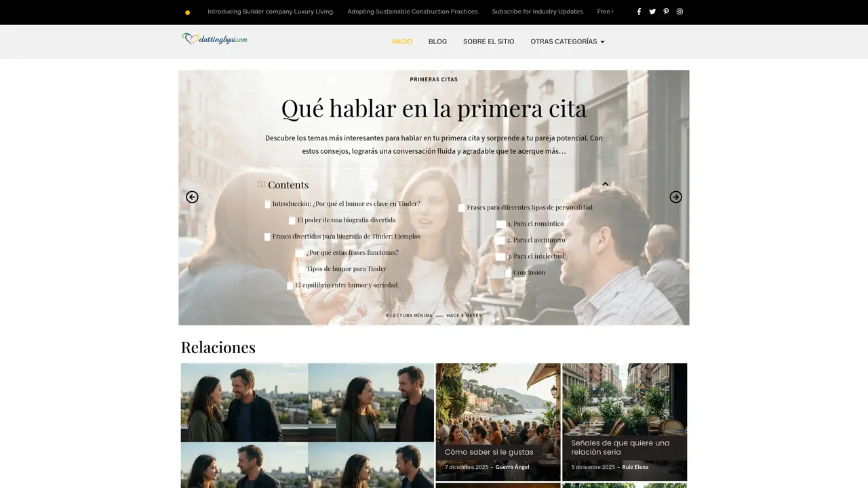
Task: Click the yellow dot in top bar
Action: pos(187,12)
